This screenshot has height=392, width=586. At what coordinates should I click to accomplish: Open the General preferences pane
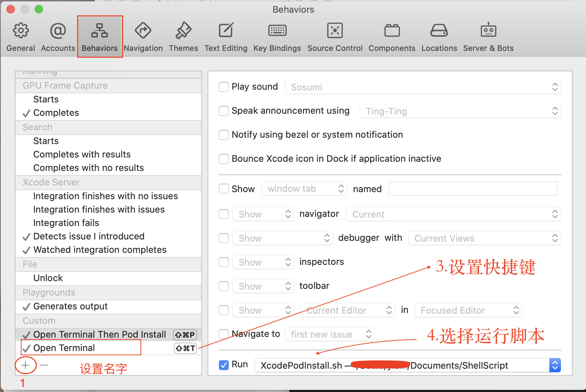[21, 37]
